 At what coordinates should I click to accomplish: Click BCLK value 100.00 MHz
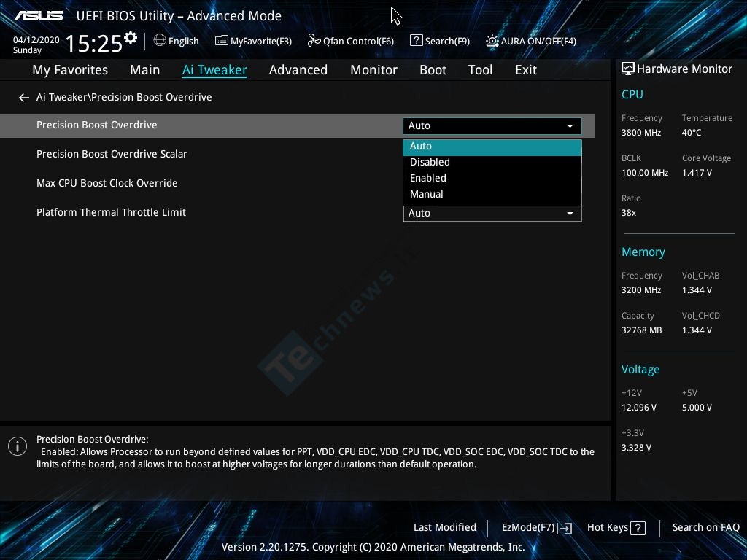645,173
